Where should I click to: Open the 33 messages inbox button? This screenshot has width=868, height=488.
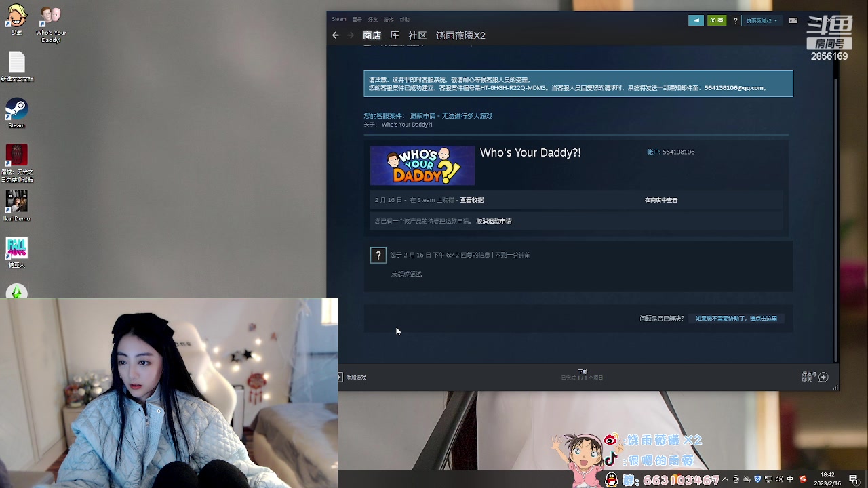(x=717, y=20)
